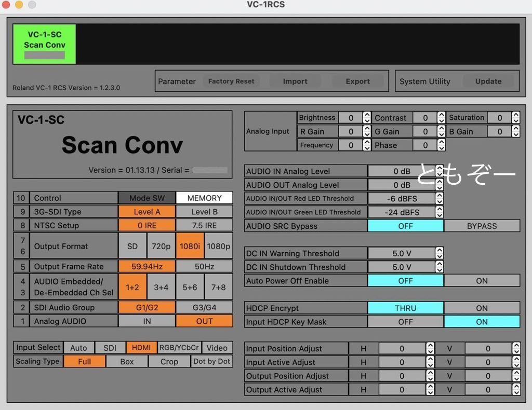The image size is (532, 410).
Task: Set NTSC Setup to 7.5 IRE
Action: pos(204,225)
